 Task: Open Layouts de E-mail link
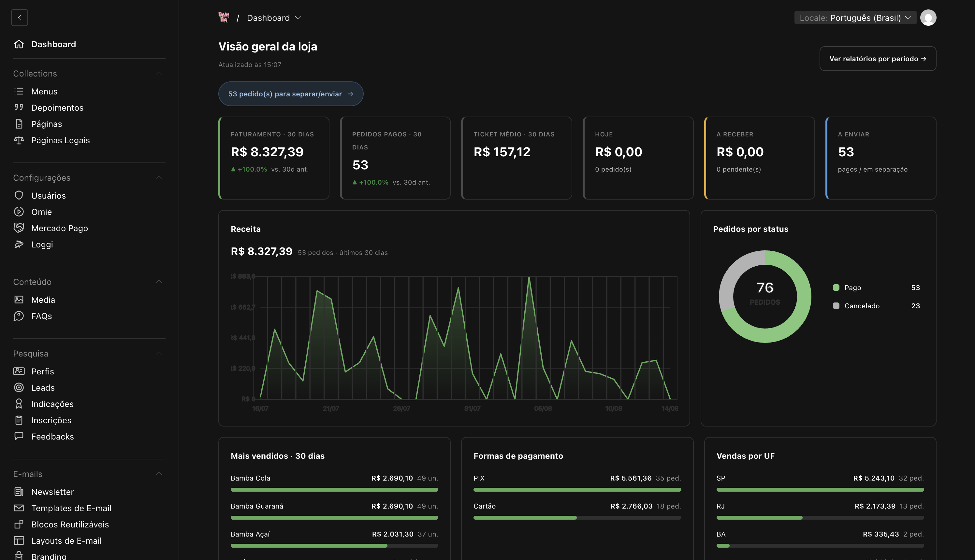pos(66,541)
